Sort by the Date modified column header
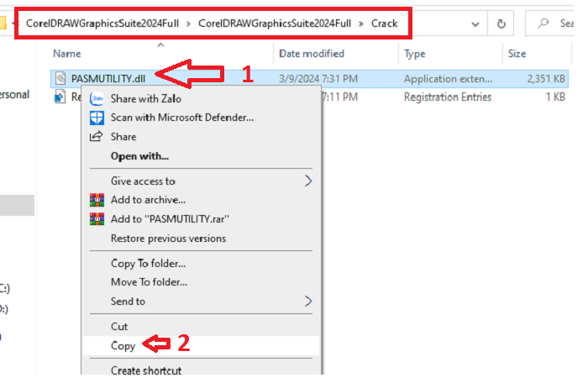588x383 pixels. 312,54
